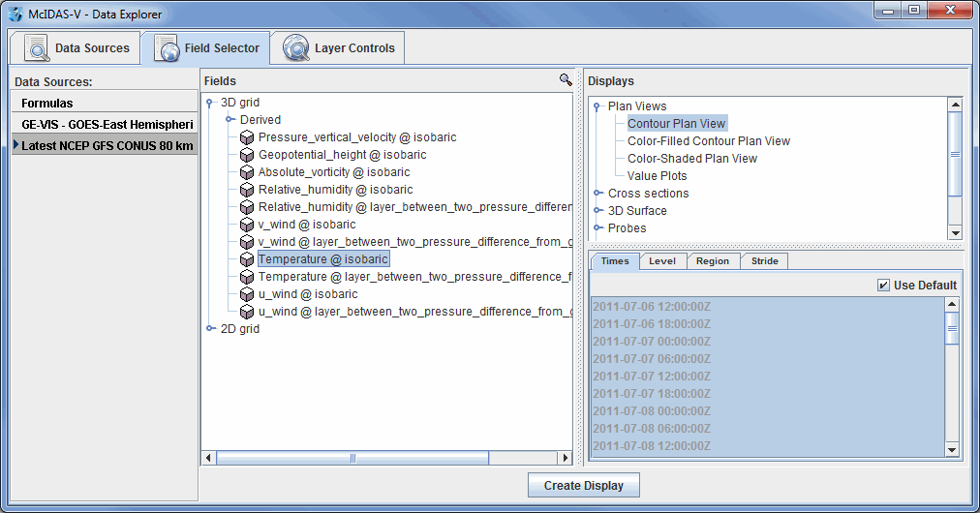980x513 pixels.
Task: Click cube icon beside v_wind @ isobaric
Action: tap(247, 225)
